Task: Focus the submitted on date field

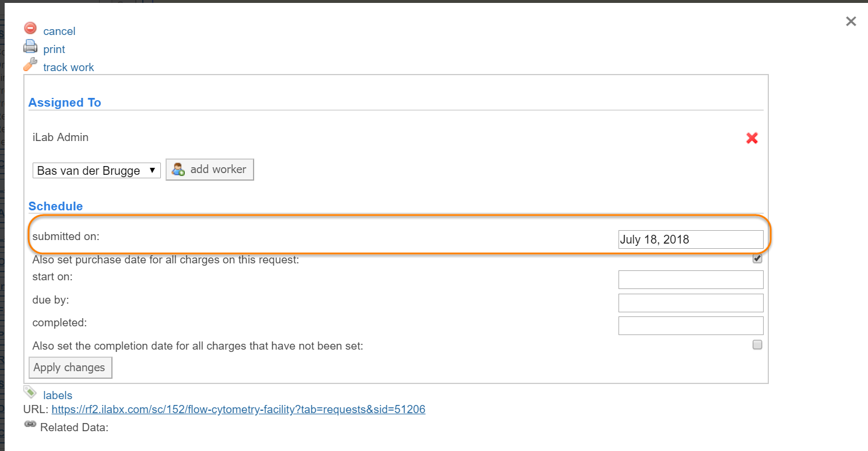Action: (691, 239)
